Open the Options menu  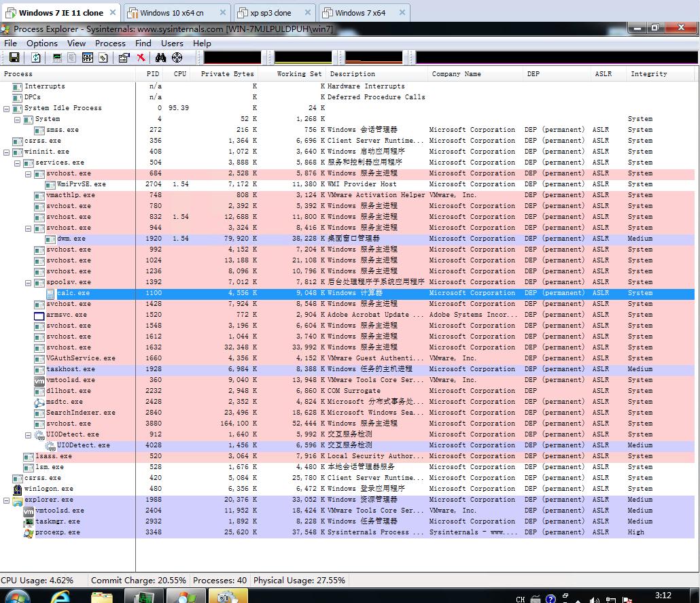pyautogui.click(x=42, y=44)
